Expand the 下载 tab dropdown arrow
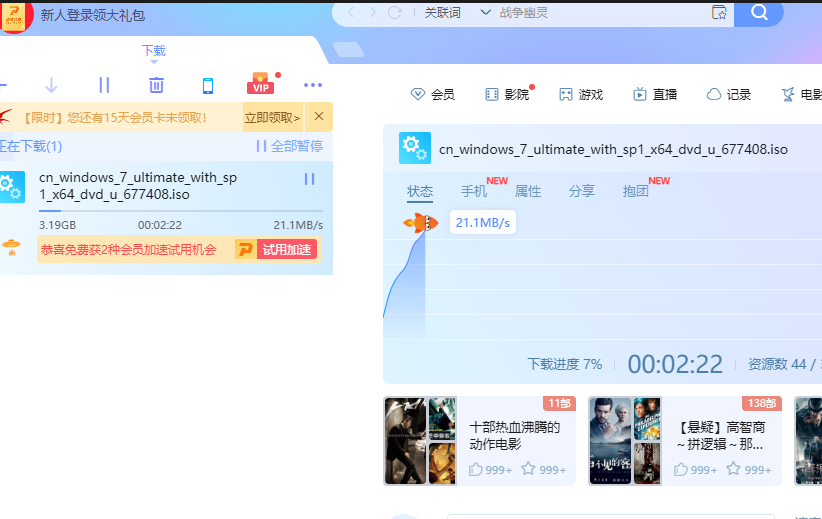Image resolution: width=822 pixels, height=519 pixels. pos(154,62)
